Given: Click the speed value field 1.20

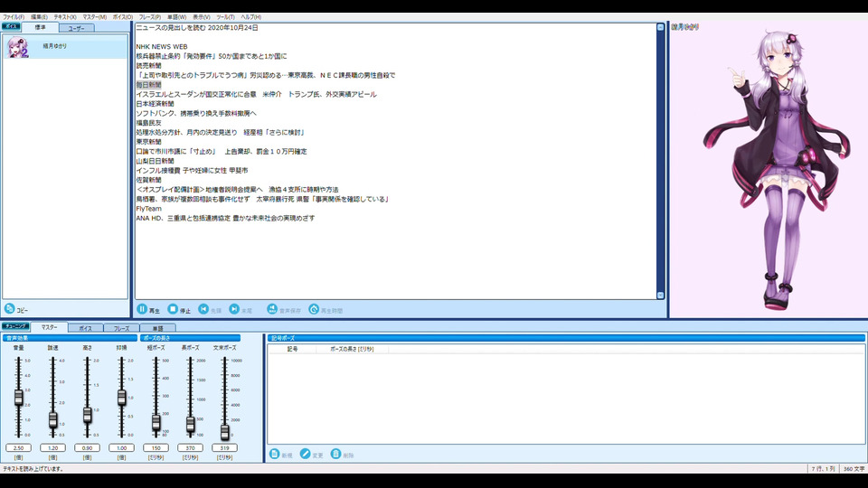Looking at the screenshot, I should tap(53, 447).
